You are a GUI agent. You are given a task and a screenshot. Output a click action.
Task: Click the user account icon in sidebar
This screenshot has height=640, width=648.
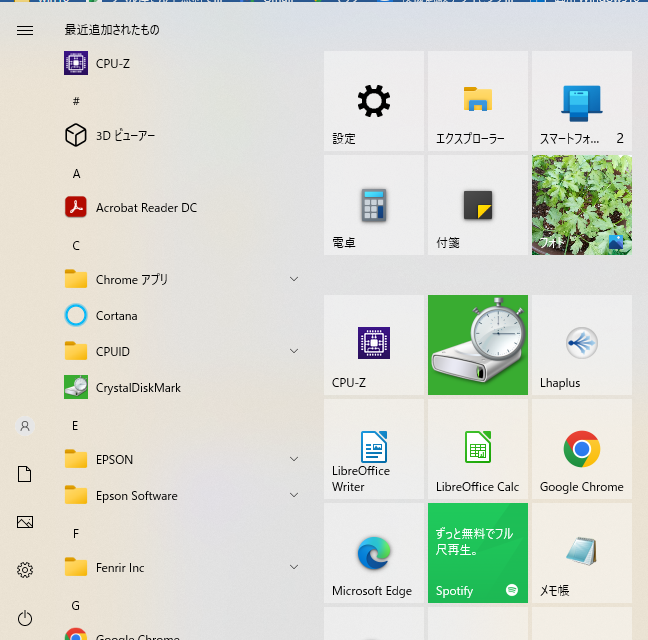click(25, 426)
